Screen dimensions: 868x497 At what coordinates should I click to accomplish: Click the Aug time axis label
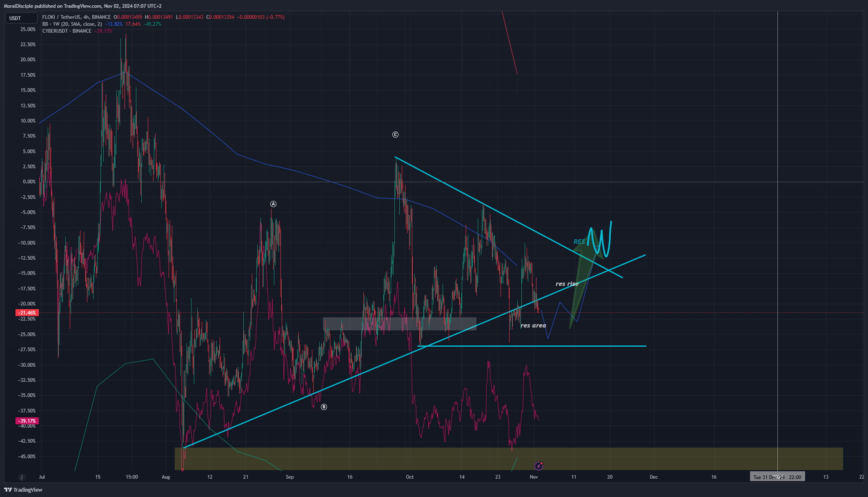click(x=166, y=477)
